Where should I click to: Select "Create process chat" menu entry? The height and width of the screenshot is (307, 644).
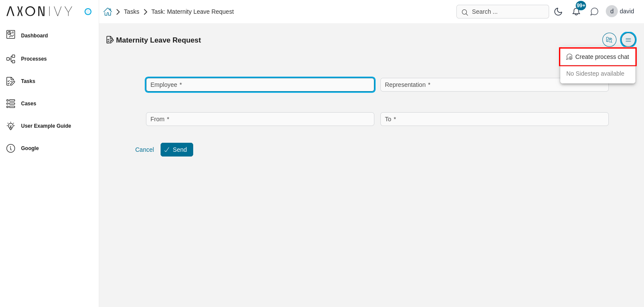598,56
